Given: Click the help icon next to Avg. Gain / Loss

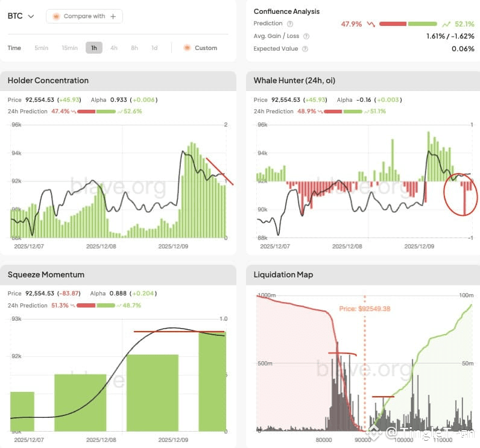Looking at the screenshot, I should coord(306,36).
